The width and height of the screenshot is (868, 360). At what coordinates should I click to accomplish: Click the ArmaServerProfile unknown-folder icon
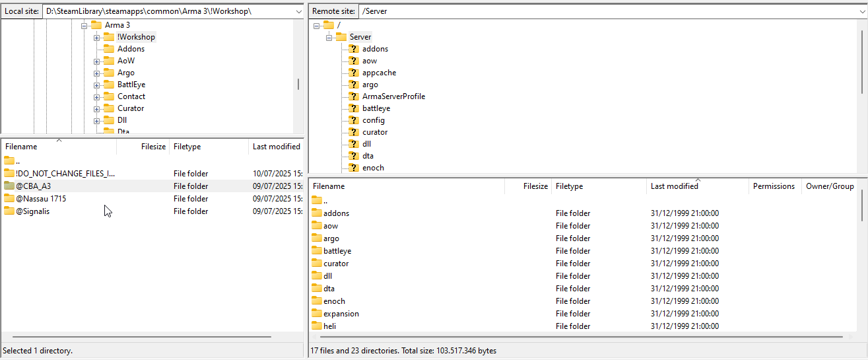[354, 96]
